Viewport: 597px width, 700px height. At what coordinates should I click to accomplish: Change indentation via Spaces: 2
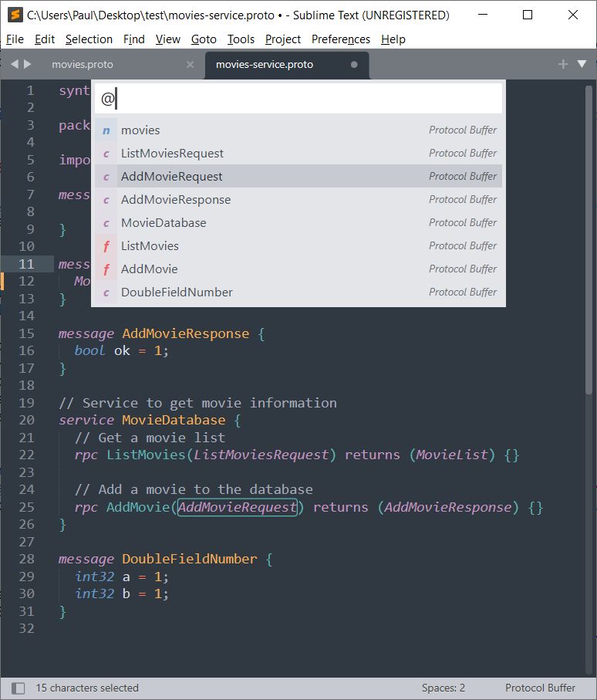click(x=443, y=688)
